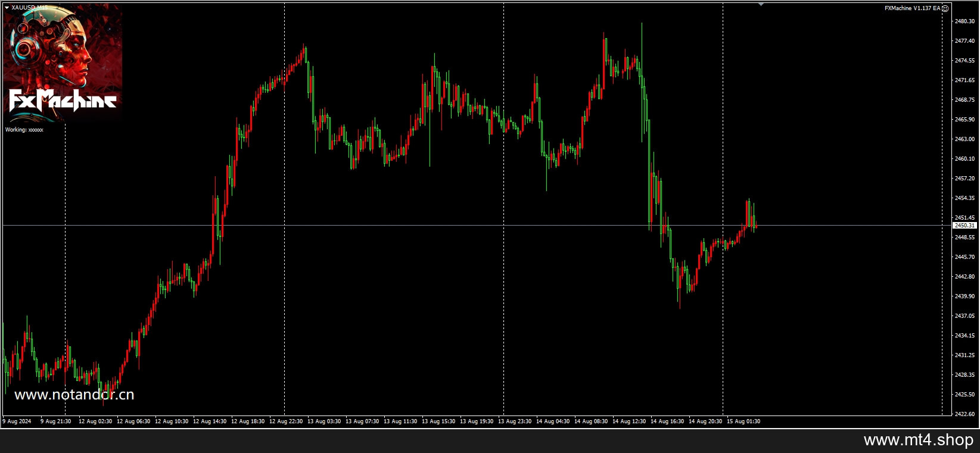Screen dimensions: 980x453
Task: Click the 'FXMachine V1.137 EA' label
Action: pos(912,8)
